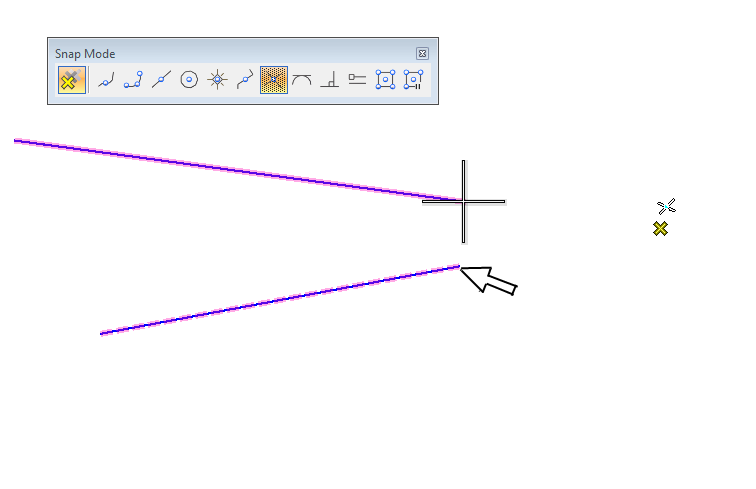The height and width of the screenshot is (489, 756).
Task: Close the Snap Mode toolbox
Action: (422, 54)
